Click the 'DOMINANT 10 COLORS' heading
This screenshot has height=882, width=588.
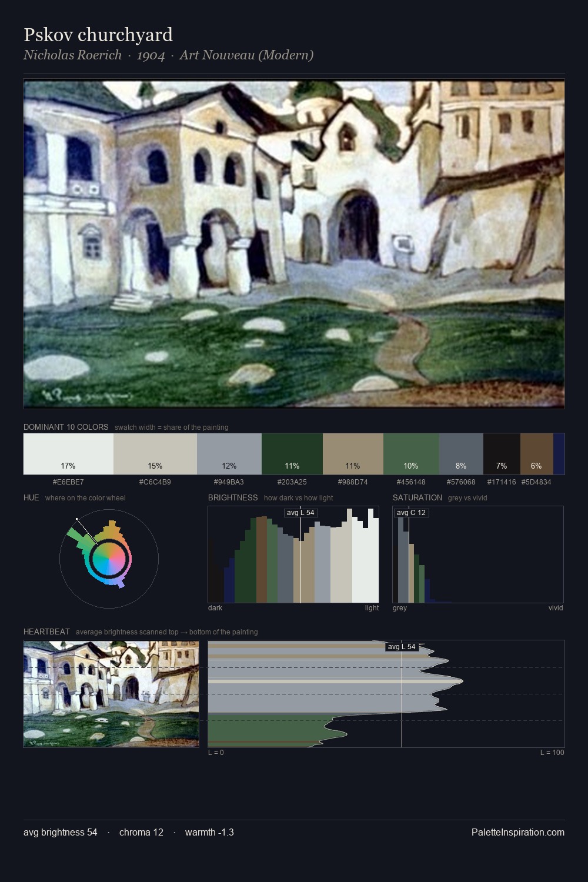(66, 427)
